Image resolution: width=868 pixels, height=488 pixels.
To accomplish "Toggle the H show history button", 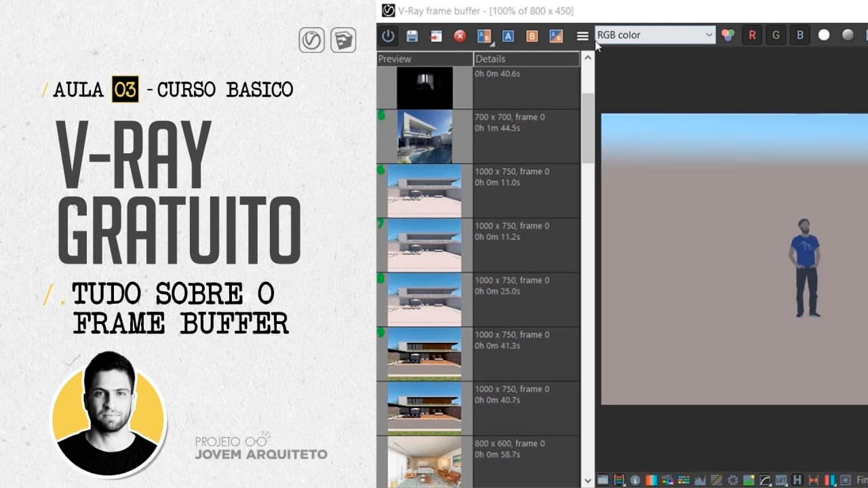I will point(797,480).
